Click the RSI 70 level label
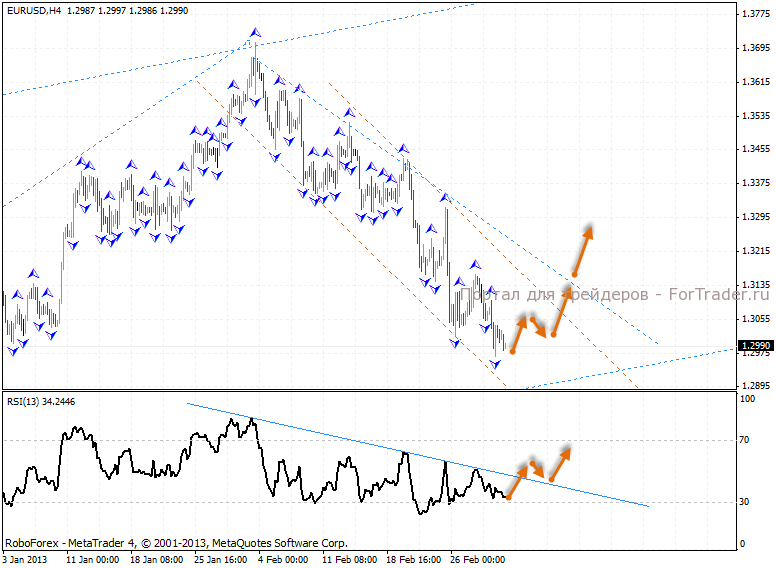 [745, 439]
